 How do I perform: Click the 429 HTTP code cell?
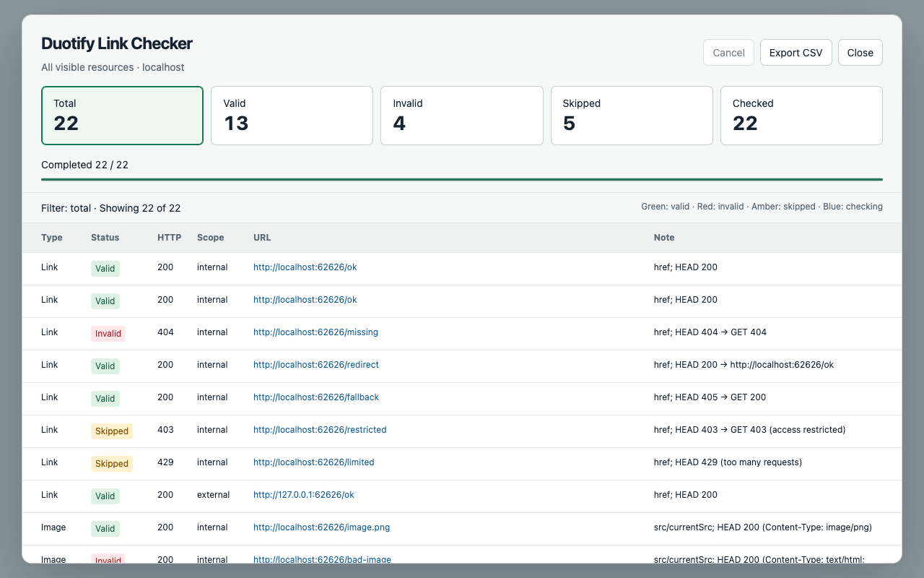tap(165, 462)
